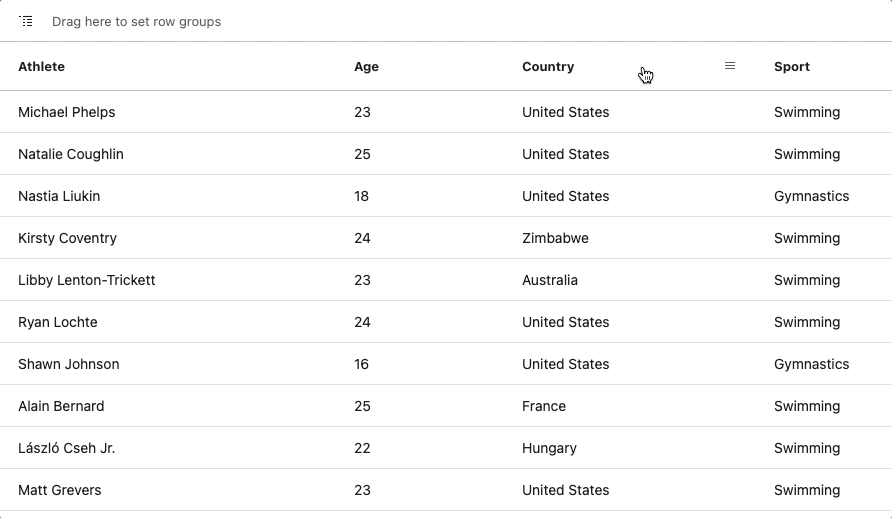Screen dimensions: 892x518
Task: Select the Michael Phelps row
Action: pyautogui.click(x=446, y=112)
